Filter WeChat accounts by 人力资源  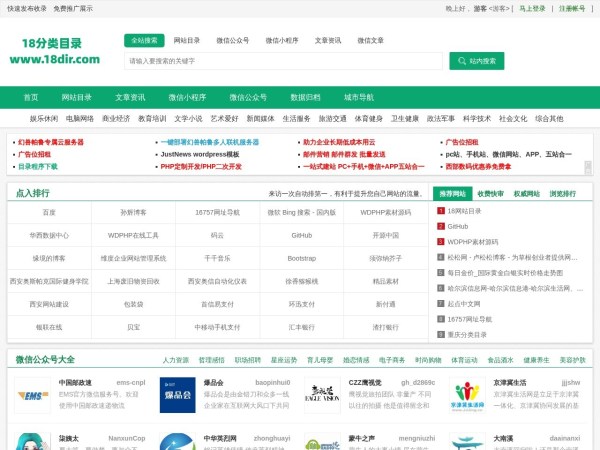[176, 360]
